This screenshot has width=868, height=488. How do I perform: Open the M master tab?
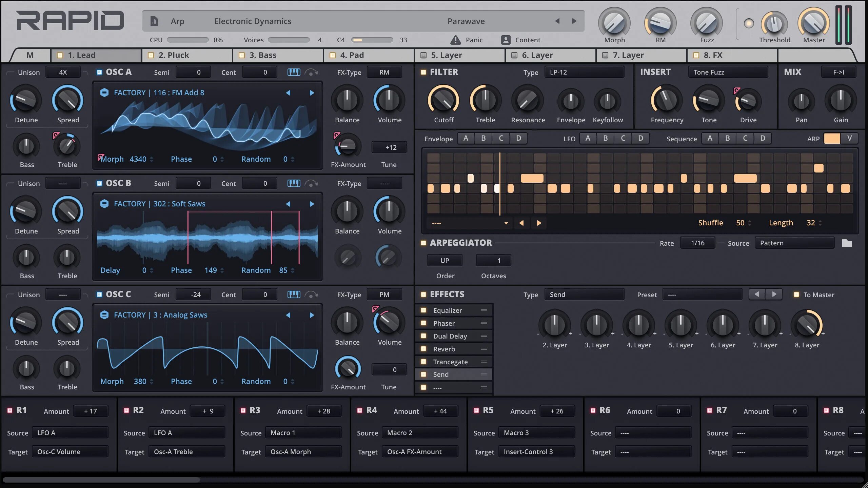tap(30, 55)
